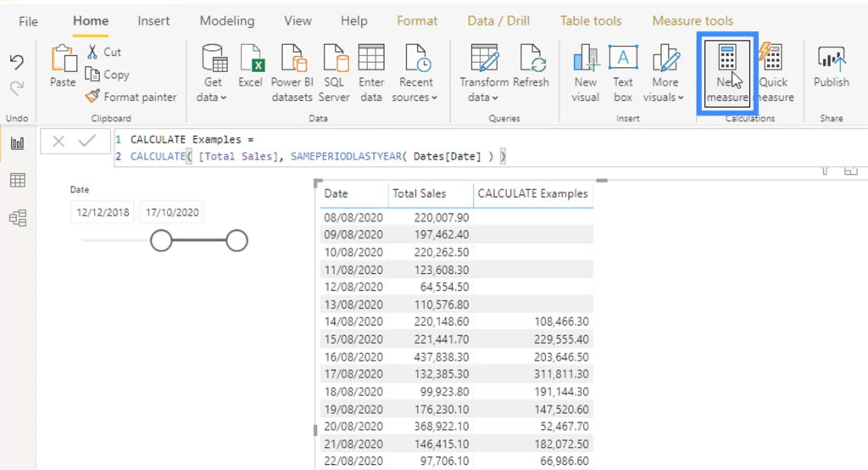
Task: Switch to the Insert tab
Action: pyautogui.click(x=153, y=21)
